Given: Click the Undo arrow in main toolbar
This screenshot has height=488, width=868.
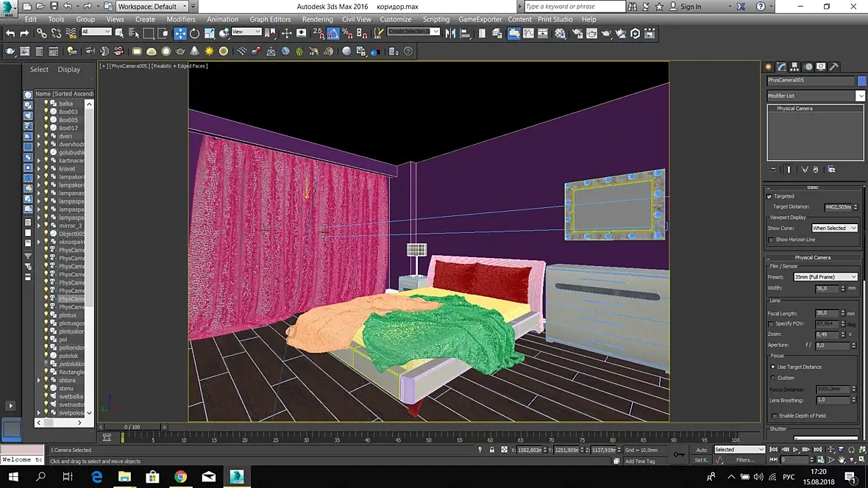Looking at the screenshot, I should pos(10,33).
